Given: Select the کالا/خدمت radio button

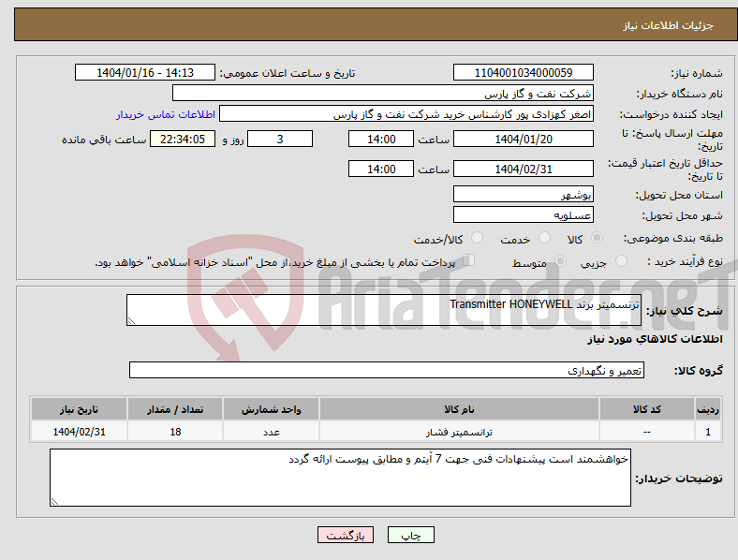Looking at the screenshot, I should (x=478, y=238).
